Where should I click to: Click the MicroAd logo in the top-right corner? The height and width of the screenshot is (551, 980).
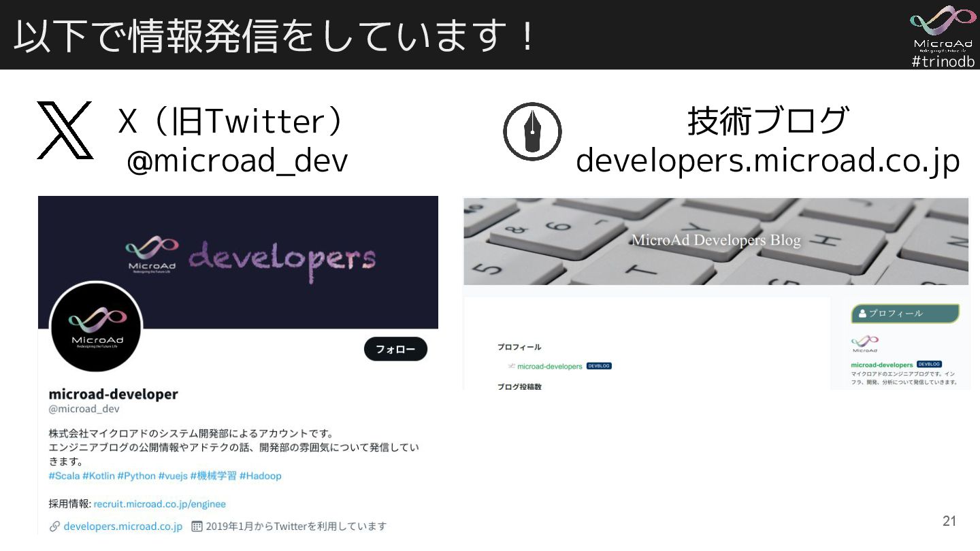click(x=943, y=29)
